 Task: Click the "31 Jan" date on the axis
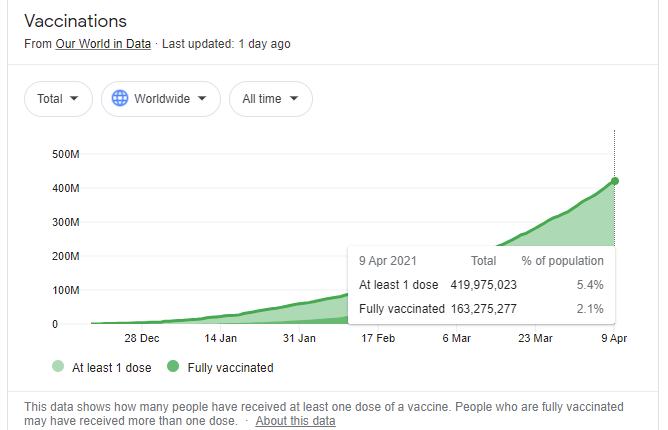coord(299,339)
